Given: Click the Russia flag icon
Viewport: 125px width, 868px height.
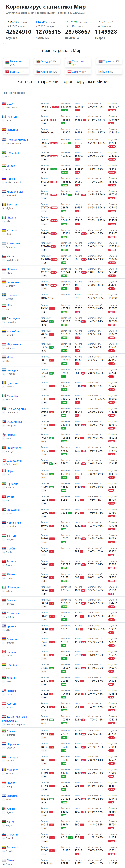Looking at the screenshot, I should (4, 179).
